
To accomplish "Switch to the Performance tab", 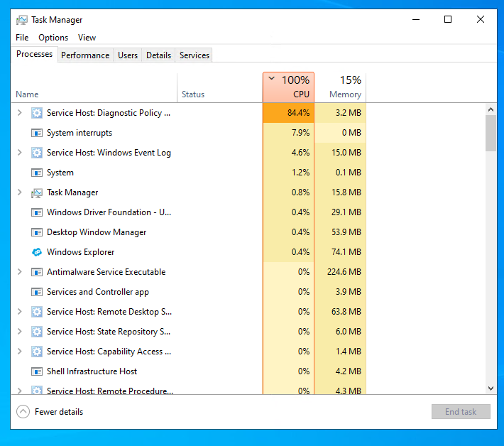I will [85, 55].
